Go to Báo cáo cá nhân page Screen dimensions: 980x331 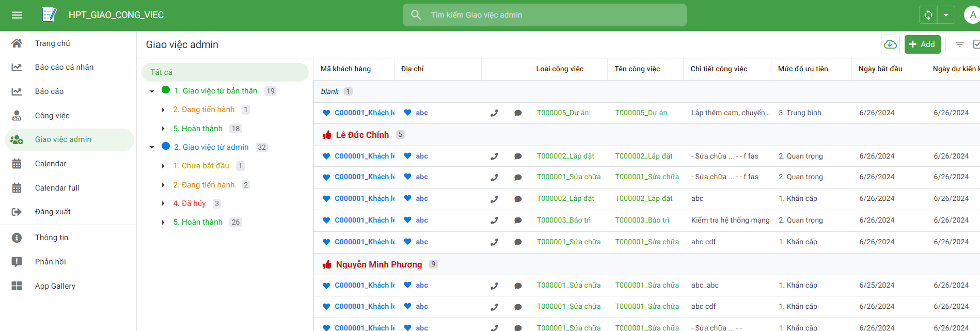click(x=64, y=67)
